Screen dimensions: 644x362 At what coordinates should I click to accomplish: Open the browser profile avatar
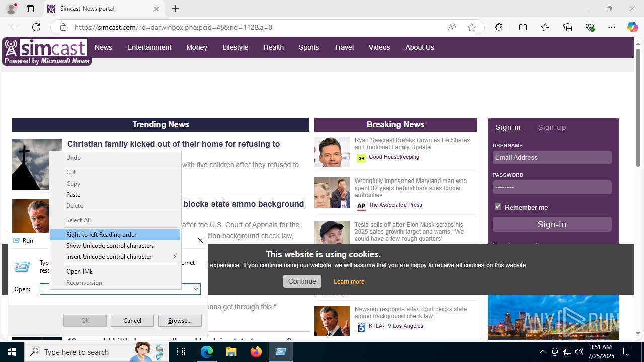[11, 9]
